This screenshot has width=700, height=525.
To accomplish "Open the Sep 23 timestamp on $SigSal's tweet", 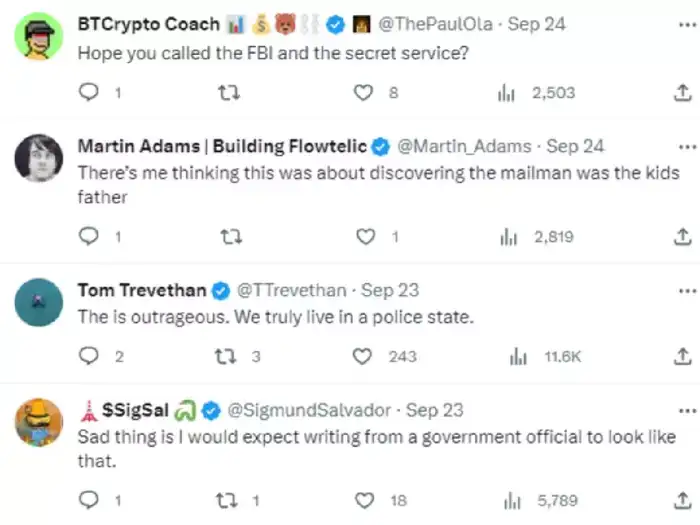I will point(435,410).
